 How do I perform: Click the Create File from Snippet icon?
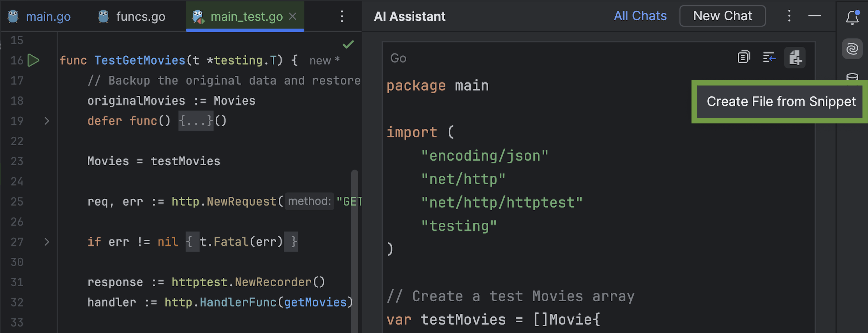coord(795,57)
